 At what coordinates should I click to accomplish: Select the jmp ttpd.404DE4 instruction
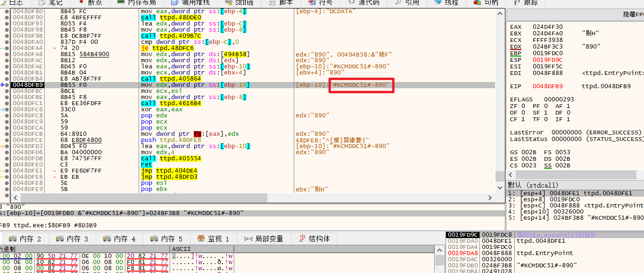click(169, 171)
